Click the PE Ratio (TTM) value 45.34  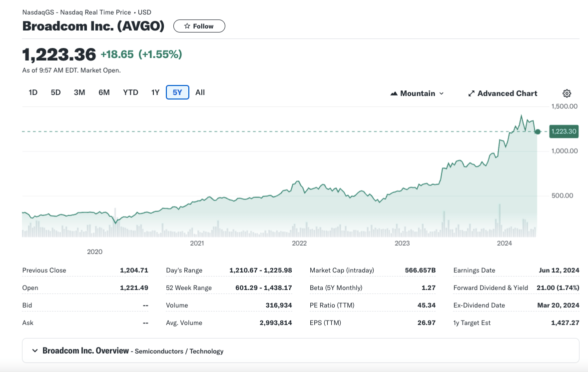tap(426, 305)
